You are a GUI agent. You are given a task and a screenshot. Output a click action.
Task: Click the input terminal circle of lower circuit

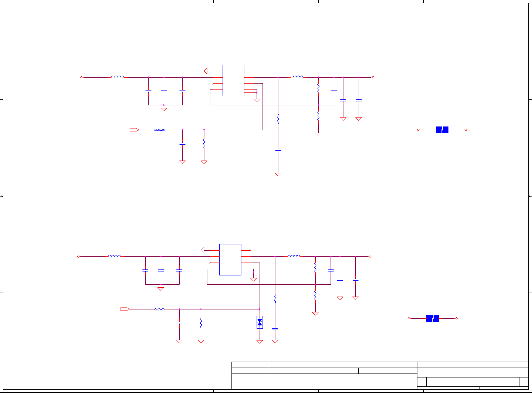click(78, 257)
